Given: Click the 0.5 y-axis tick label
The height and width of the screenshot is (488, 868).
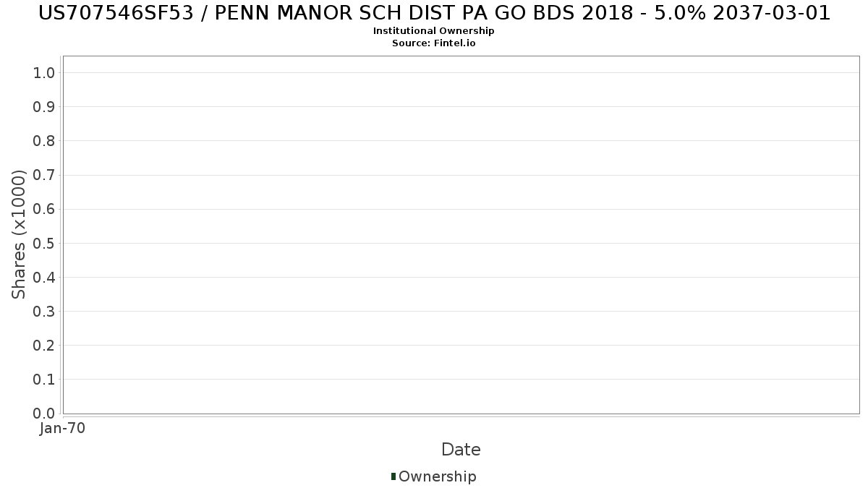Looking at the screenshot, I should (44, 243).
